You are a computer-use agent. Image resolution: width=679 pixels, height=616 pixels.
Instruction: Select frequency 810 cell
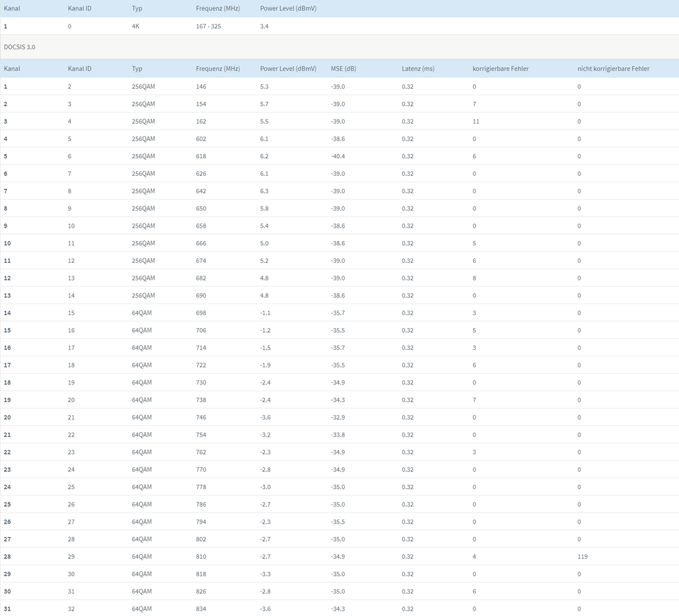(201, 557)
